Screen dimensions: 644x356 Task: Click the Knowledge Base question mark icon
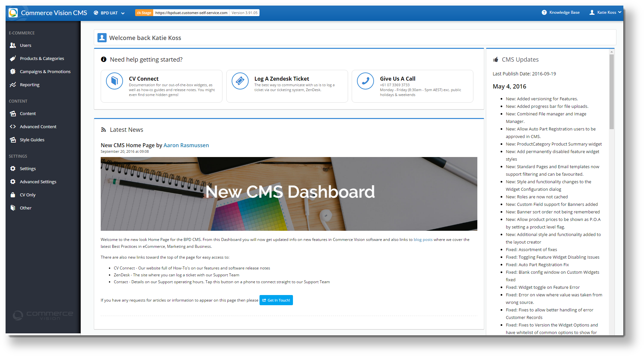544,12
